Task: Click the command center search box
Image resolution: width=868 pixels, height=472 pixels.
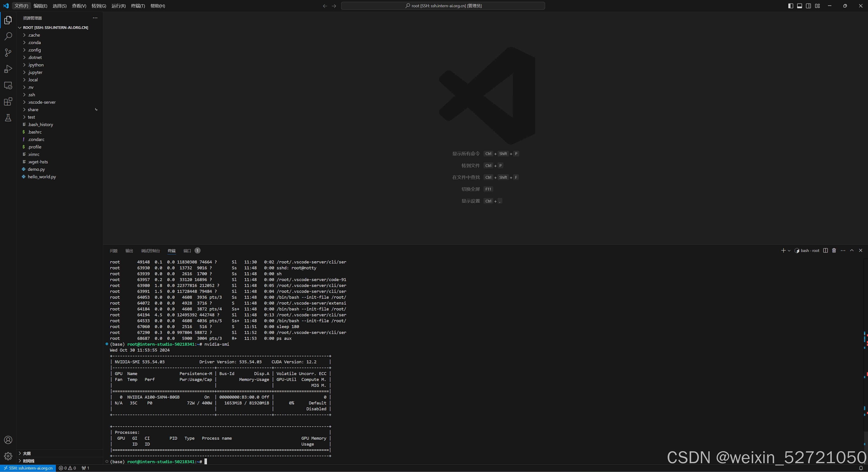Action: pyautogui.click(x=443, y=6)
